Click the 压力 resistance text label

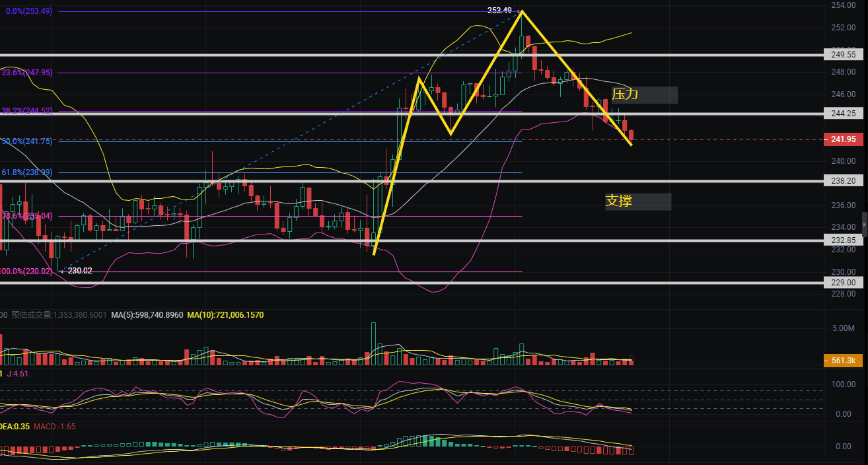(x=625, y=94)
